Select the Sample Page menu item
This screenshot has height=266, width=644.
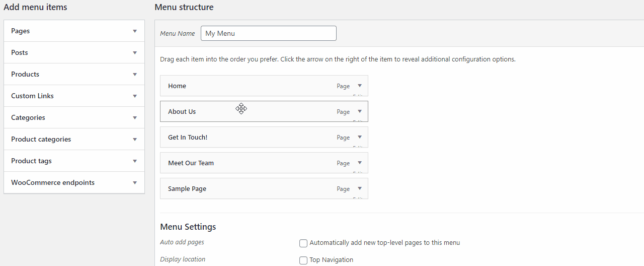264,188
